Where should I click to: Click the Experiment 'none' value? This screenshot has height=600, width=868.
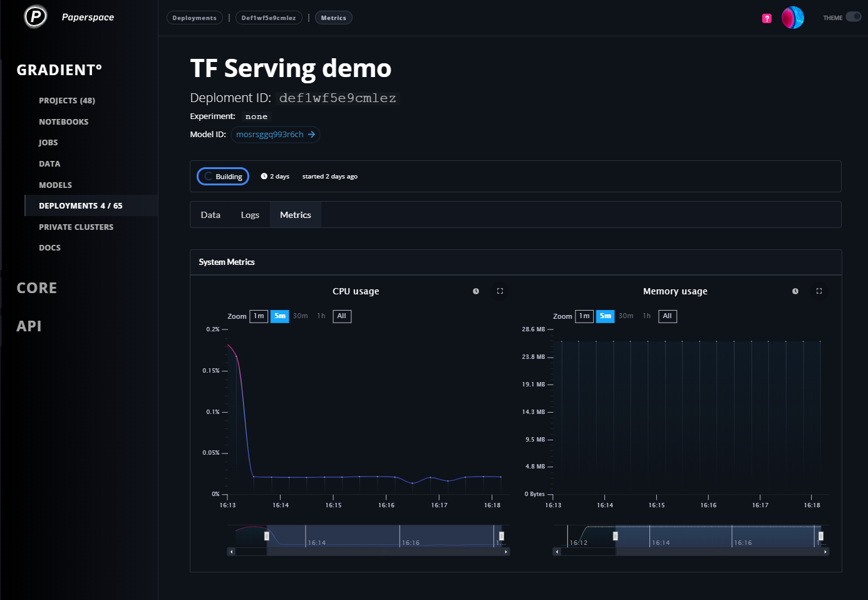256,116
